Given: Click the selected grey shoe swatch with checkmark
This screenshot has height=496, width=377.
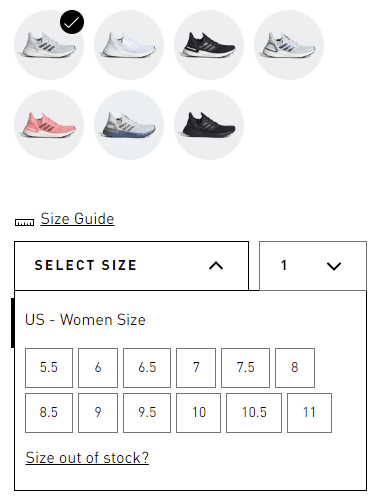Looking at the screenshot, I should (x=49, y=45).
